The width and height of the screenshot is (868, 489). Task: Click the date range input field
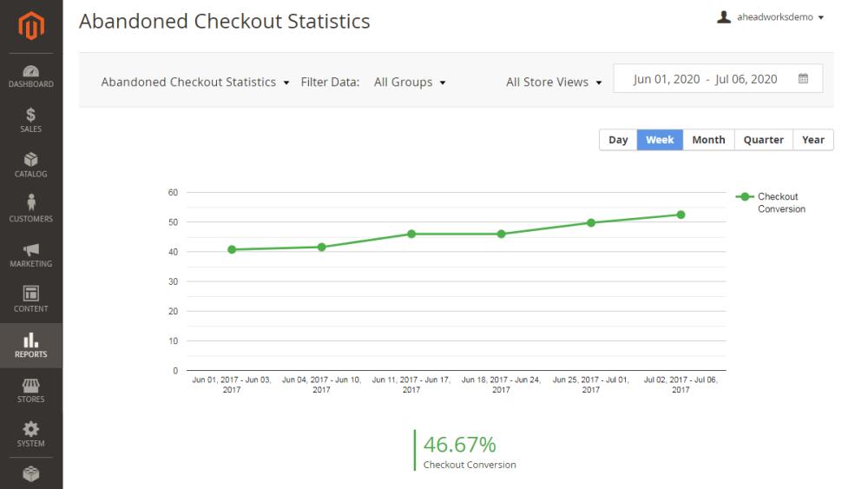point(718,79)
